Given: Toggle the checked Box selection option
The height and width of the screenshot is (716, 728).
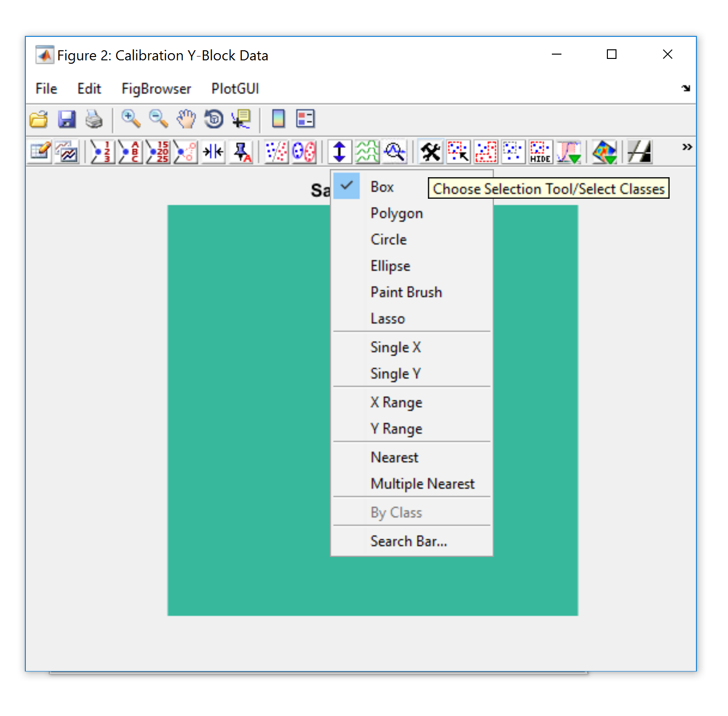Looking at the screenshot, I should pos(382,187).
